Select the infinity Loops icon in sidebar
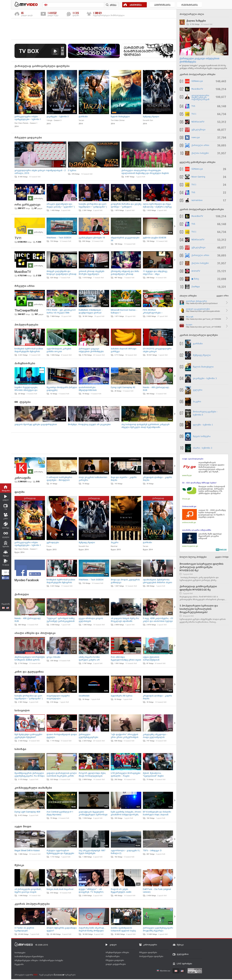Viewport: 232px width, 980px height. point(5,533)
